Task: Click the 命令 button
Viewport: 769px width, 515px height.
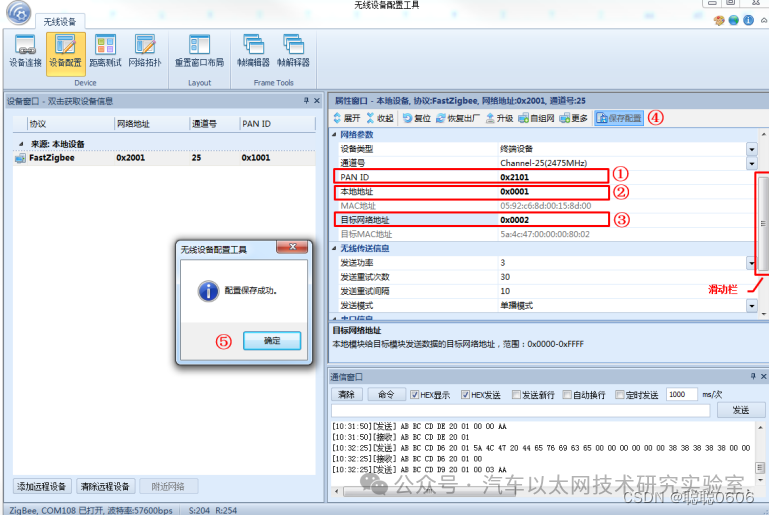Action: 386,394
